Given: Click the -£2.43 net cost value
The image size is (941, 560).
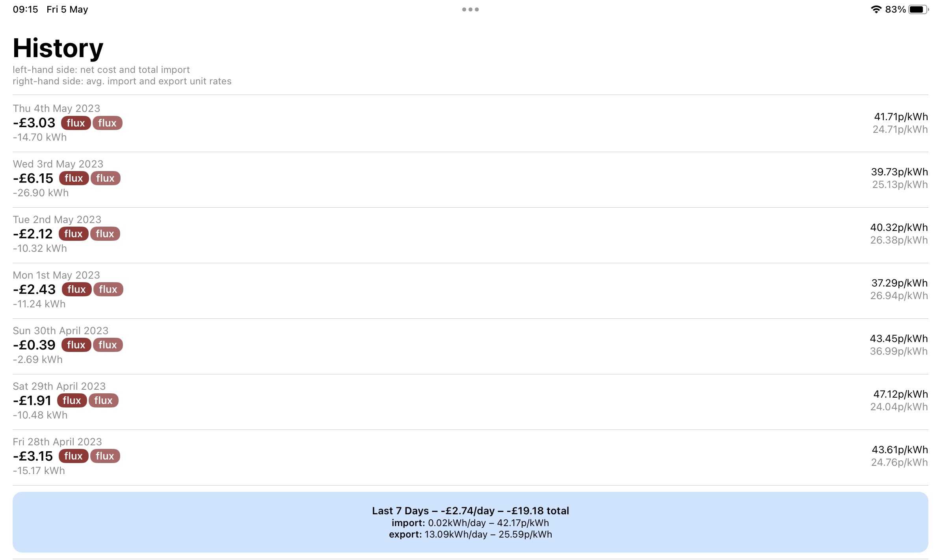Looking at the screenshot, I should coord(34,290).
